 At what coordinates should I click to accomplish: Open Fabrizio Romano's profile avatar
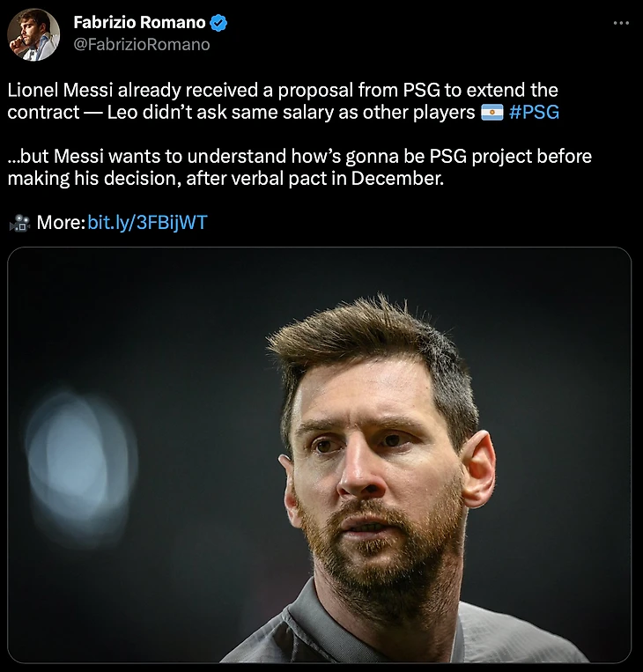click(33, 35)
